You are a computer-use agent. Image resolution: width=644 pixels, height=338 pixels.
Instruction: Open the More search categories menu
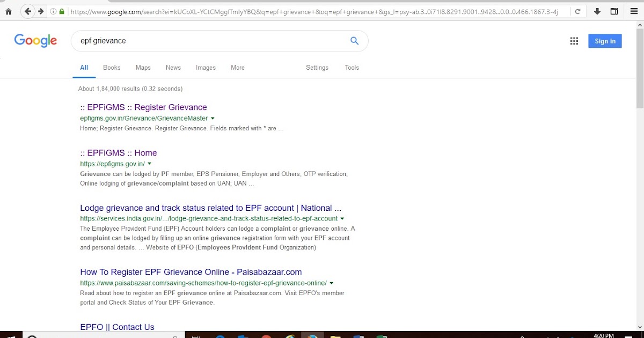click(x=238, y=68)
